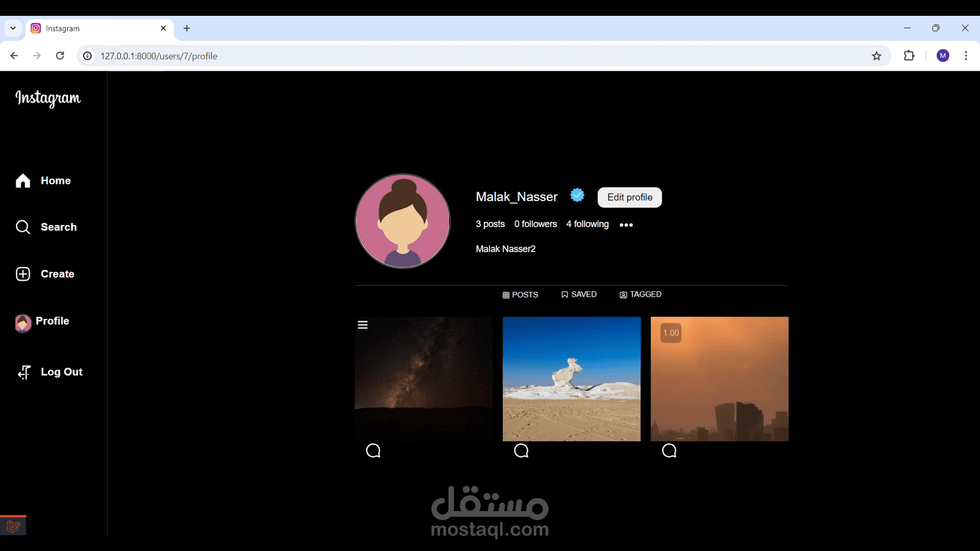
Task: Click the Create plus icon
Action: (23, 274)
